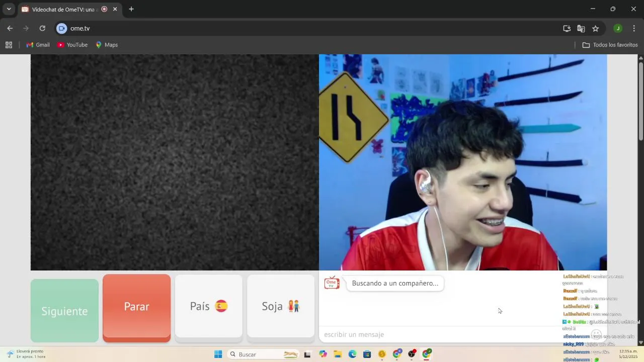644x362 pixels.
Task: Open the Chrome profile J avatar
Action: [x=618, y=28]
